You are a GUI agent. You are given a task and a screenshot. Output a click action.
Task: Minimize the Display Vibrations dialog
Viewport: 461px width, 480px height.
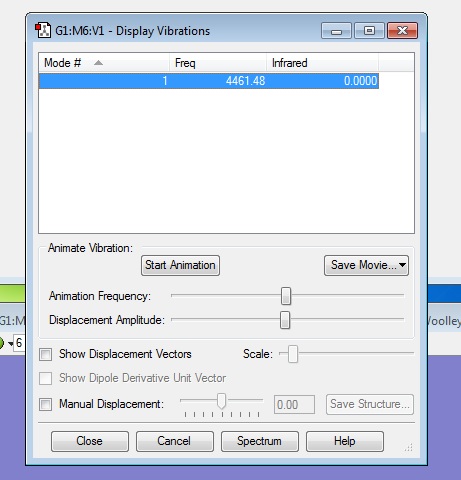click(x=336, y=31)
